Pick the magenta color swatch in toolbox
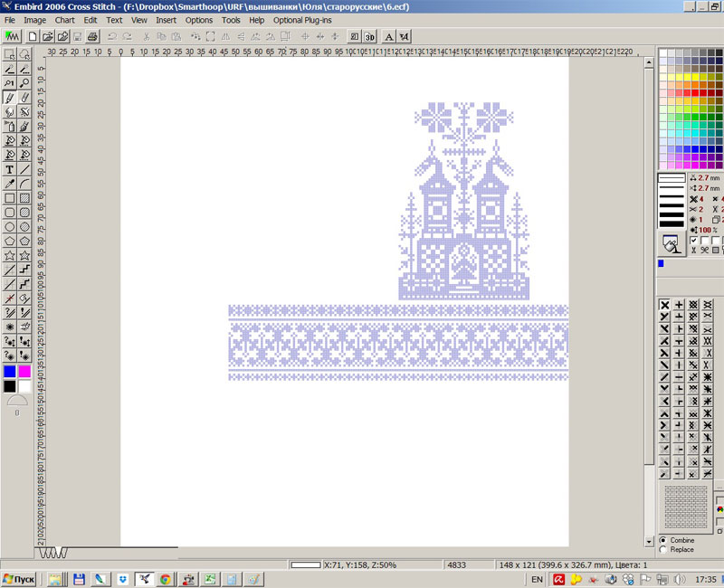The height and width of the screenshot is (588, 724). point(24,371)
